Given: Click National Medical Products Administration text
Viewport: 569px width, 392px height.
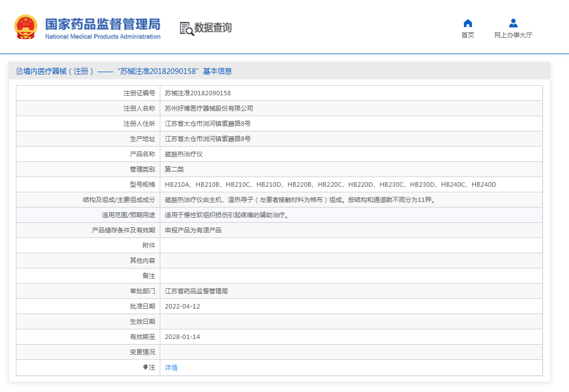Looking at the screenshot, I should pos(103,37).
